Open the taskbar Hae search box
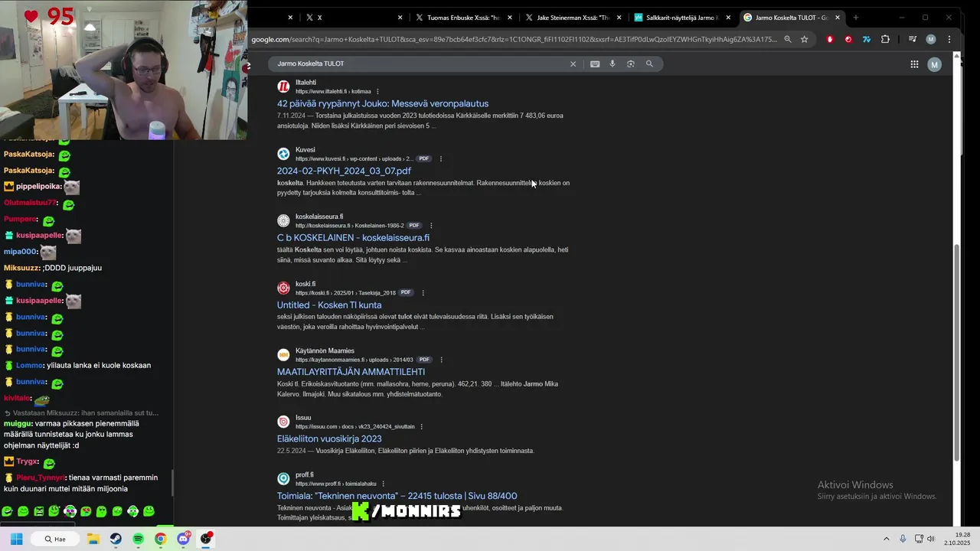 coord(55,539)
